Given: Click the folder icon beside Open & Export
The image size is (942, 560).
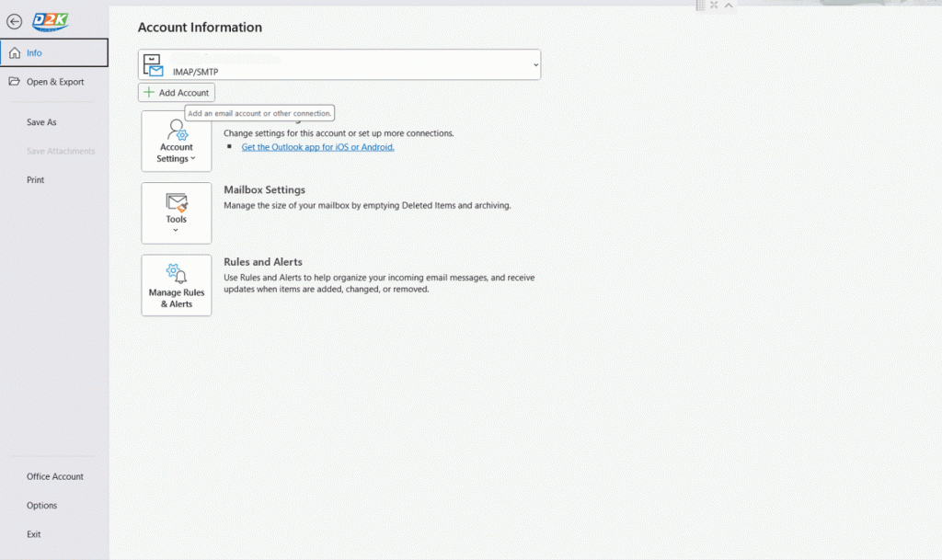Looking at the screenshot, I should point(15,81).
